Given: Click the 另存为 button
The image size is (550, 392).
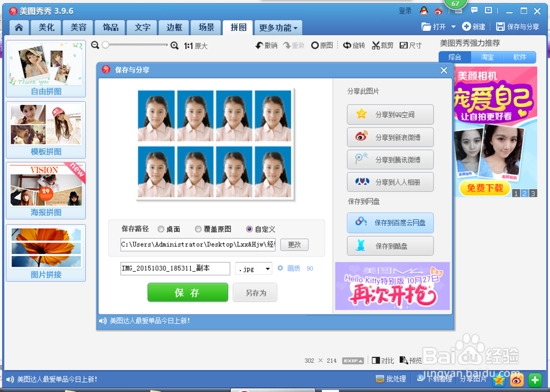Looking at the screenshot, I should click(255, 292).
